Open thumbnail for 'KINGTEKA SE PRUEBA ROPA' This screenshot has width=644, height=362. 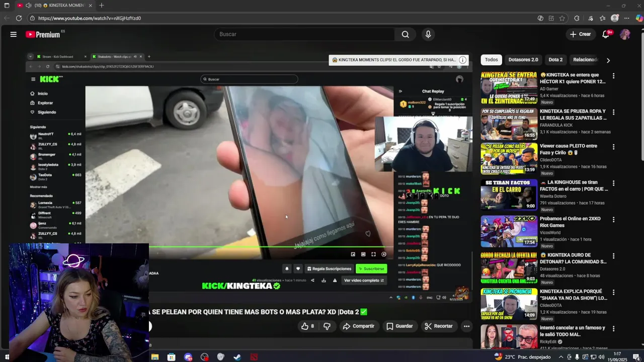click(x=509, y=124)
